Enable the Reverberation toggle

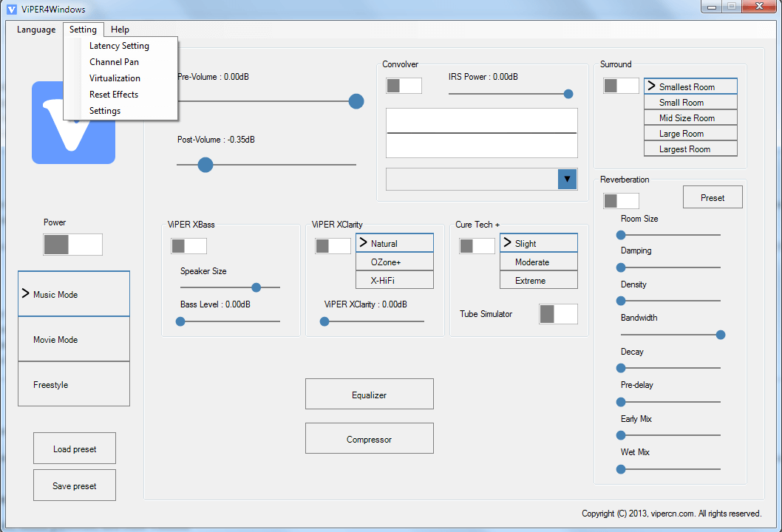621,201
